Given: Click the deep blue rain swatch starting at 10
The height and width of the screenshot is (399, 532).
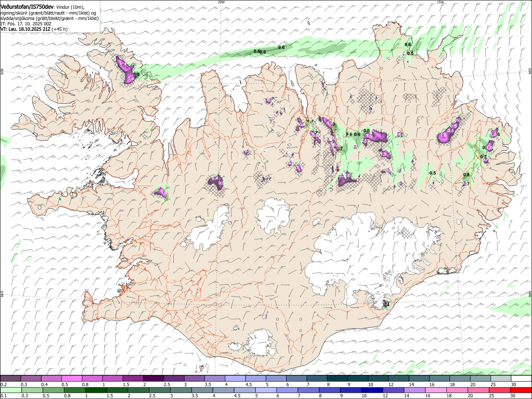Looking at the screenshot, I should click(372, 390).
